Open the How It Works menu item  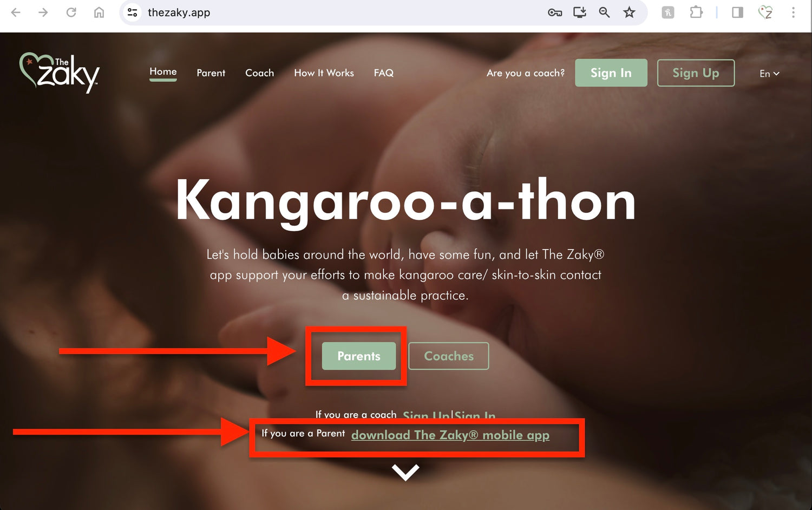pos(324,73)
